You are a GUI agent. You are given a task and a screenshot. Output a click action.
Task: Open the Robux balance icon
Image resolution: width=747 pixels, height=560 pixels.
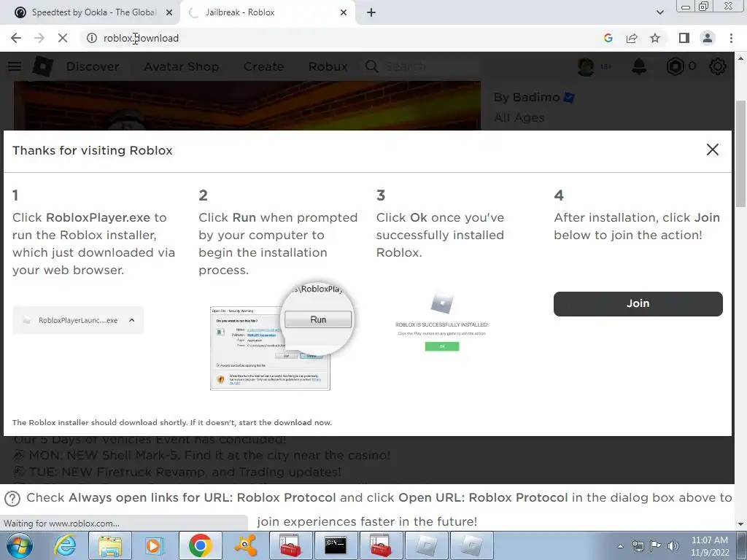[x=675, y=66]
